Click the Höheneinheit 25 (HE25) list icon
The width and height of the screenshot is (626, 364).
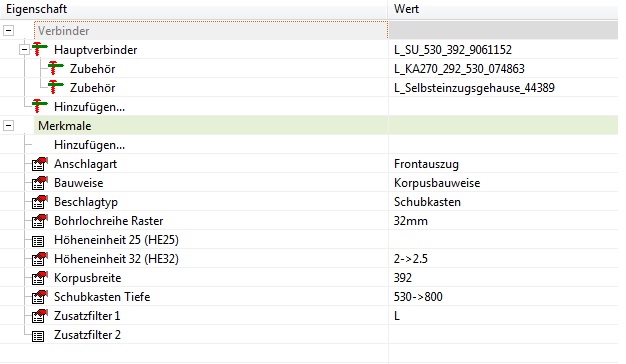tap(38, 241)
